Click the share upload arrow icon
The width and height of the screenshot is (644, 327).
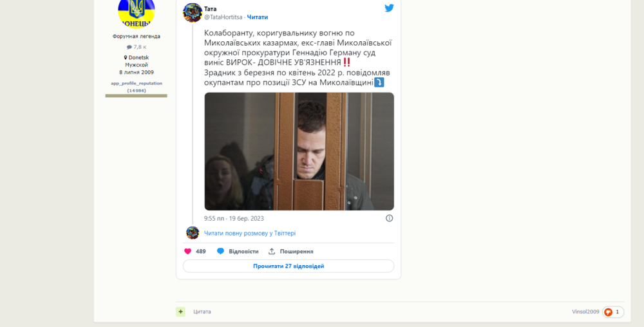pyautogui.click(x=272, y=251)
